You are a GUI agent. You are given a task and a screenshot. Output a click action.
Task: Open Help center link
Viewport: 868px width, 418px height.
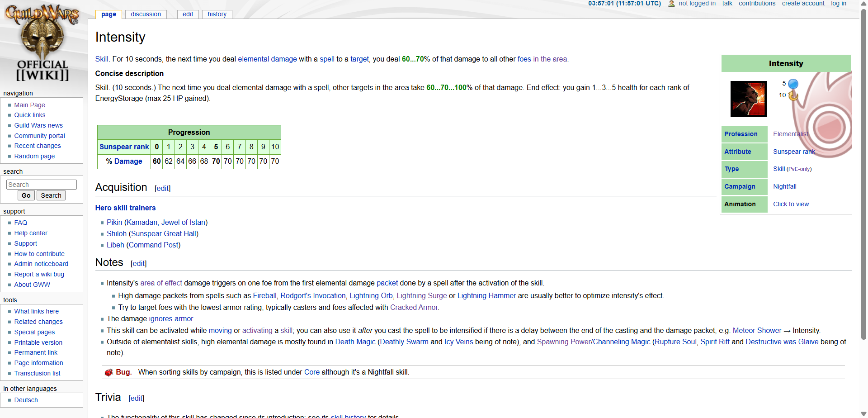(x=31, y=233)
